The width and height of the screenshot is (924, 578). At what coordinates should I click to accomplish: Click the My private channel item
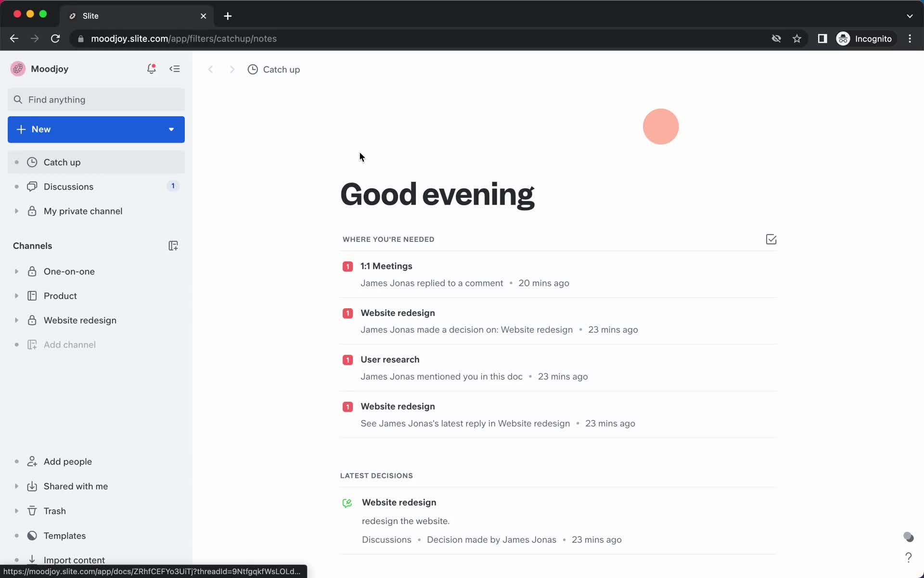coord(83,211)
